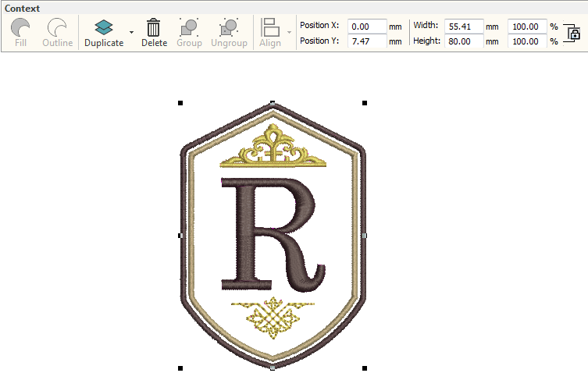This screenshot has width=588, height=373.
Task: Select the top-right selection handle
Action: tap(365, 103)
